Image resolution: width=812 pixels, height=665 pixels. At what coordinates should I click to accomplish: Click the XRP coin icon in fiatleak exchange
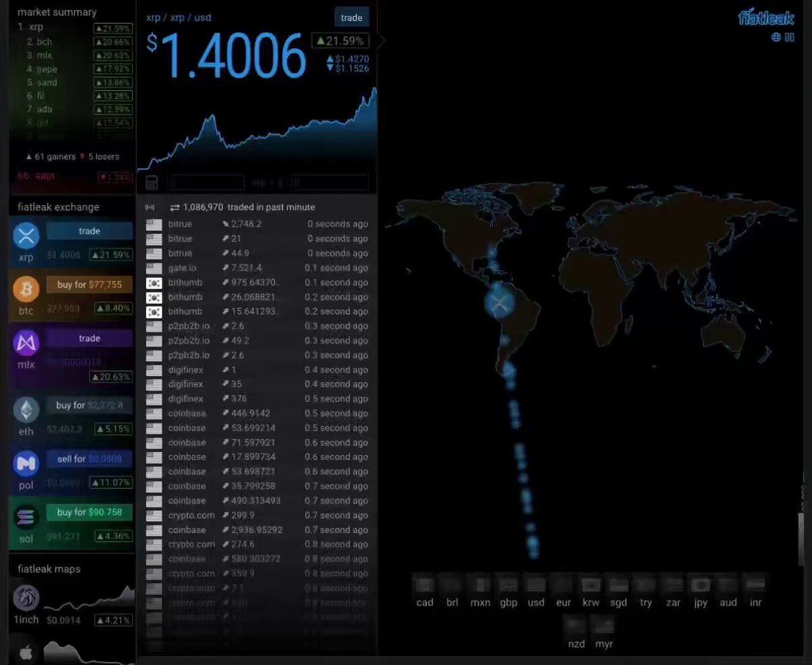[x=26, y=236]
